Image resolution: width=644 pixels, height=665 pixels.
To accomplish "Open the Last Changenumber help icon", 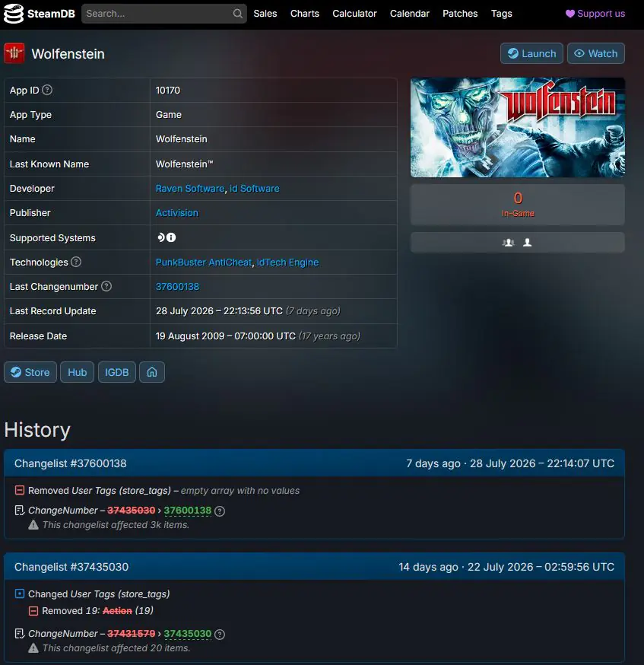I will pyautogui.click(x=106, y=286).
